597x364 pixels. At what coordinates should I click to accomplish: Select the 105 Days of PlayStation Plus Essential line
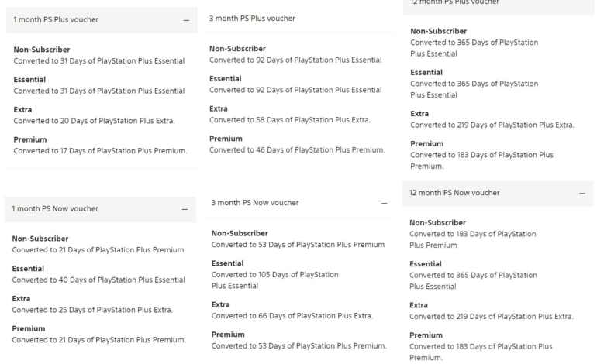[x=275, y=280]
